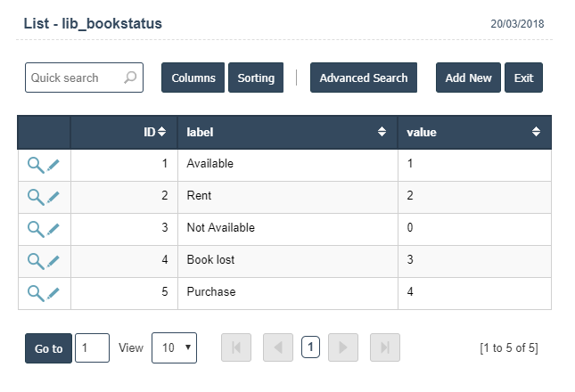Sort by label column arrows
This screenshot has height=392, width=575.
point(382,132)
